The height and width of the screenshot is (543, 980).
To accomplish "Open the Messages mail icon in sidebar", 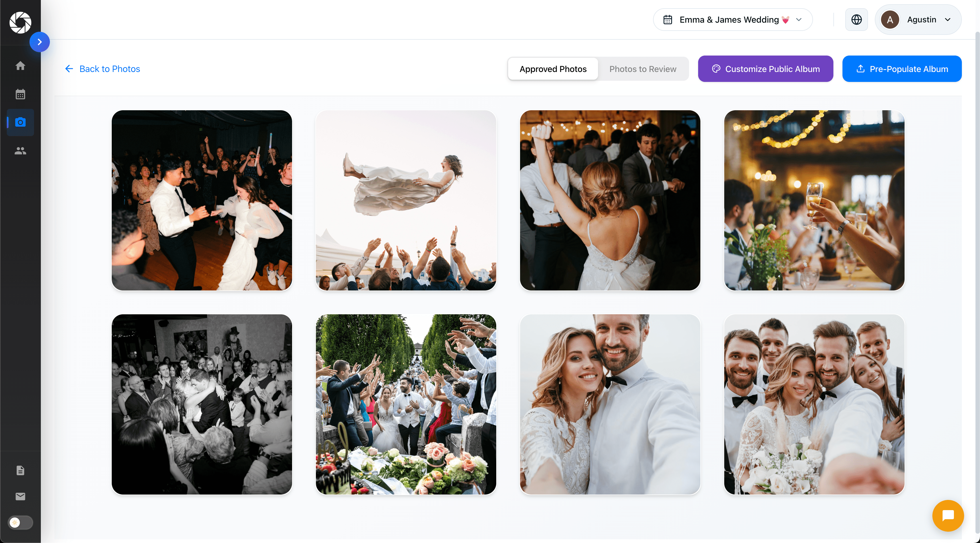I will (20, 496).
